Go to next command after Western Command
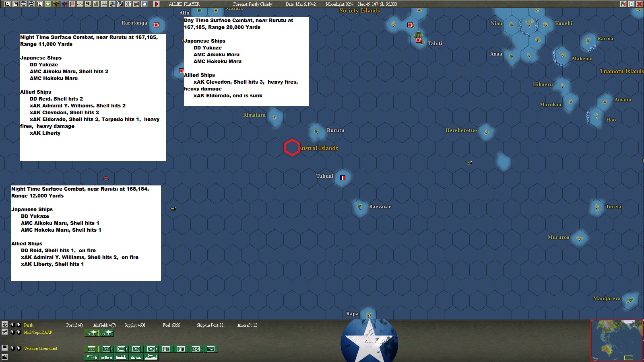 pos(19,348)
